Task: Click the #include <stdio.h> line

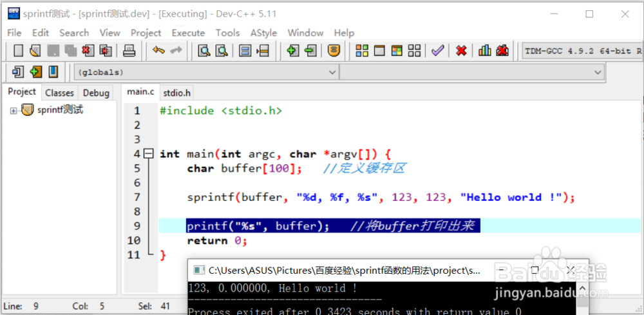Action: coord(220,111)
